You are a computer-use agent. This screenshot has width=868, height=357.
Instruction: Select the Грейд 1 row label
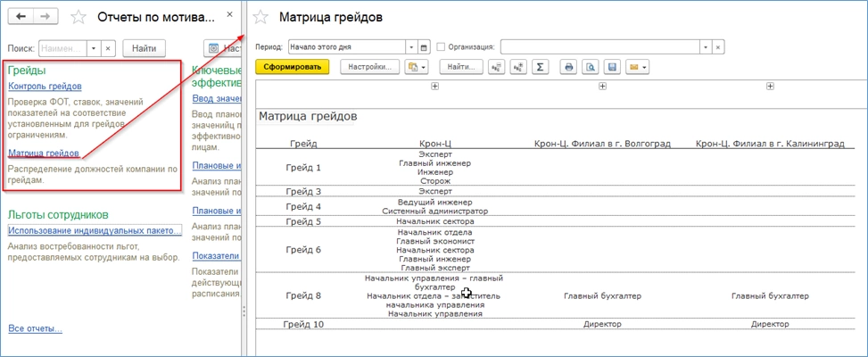pyautogui.click(x=303, y=167)
